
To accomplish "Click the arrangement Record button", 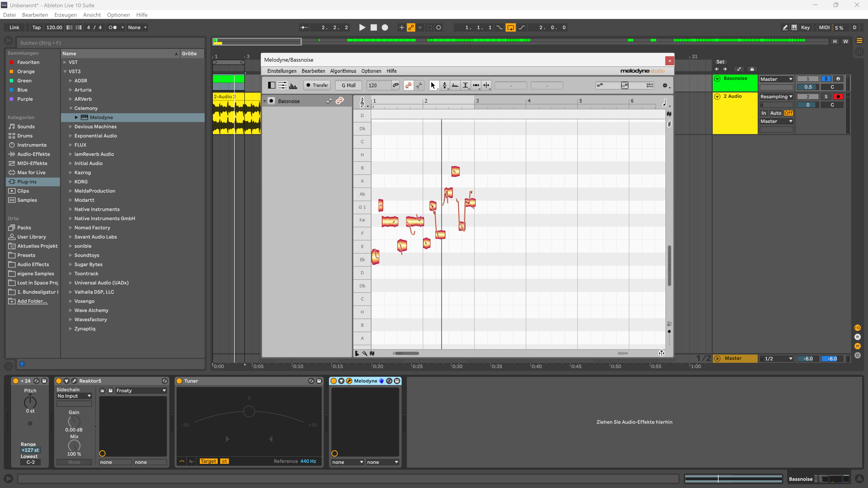I will click(x=385, y=27).
